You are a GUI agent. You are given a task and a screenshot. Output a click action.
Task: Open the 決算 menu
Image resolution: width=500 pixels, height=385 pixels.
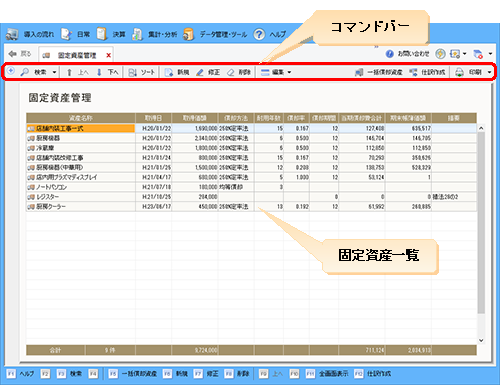tap(119, 34)
